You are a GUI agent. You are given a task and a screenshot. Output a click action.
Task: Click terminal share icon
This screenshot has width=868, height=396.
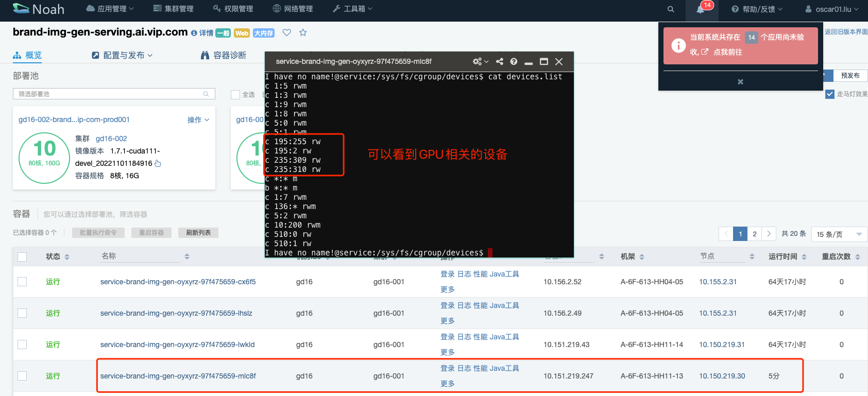500,61
